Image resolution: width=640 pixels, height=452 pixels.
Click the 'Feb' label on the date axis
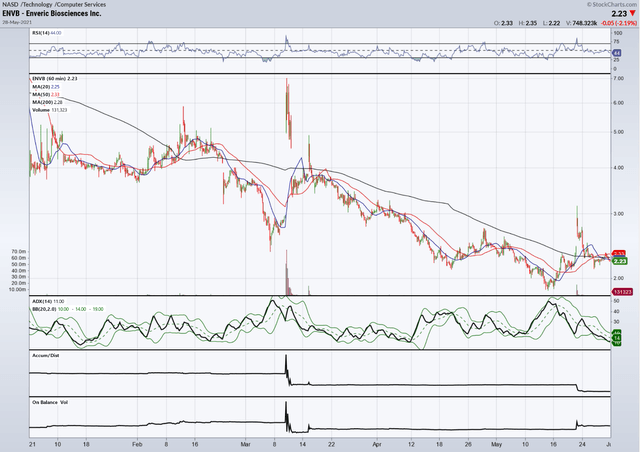pos(138,444)
